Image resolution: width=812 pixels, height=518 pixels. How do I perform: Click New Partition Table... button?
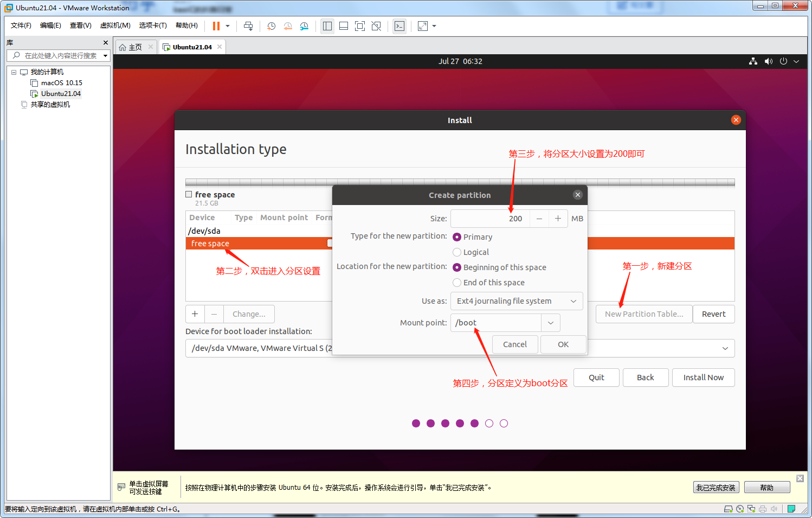[x=644, y=314]
